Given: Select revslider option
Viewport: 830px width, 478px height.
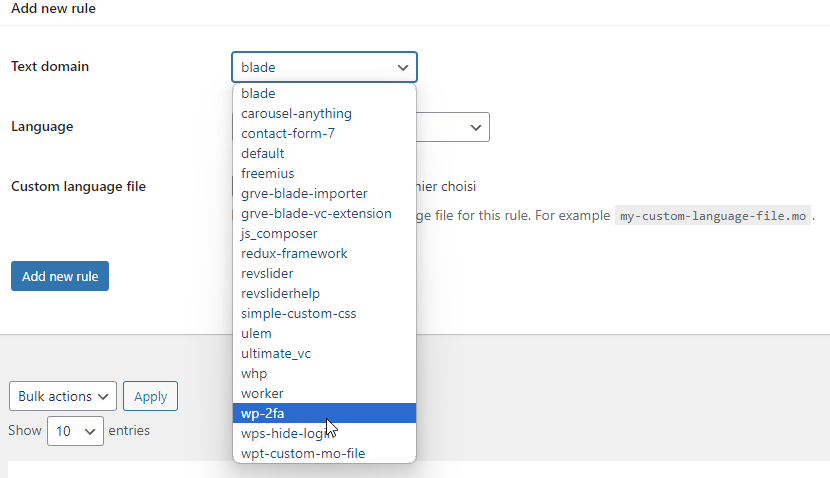Looking at the screenshot, I should (267, 273).
